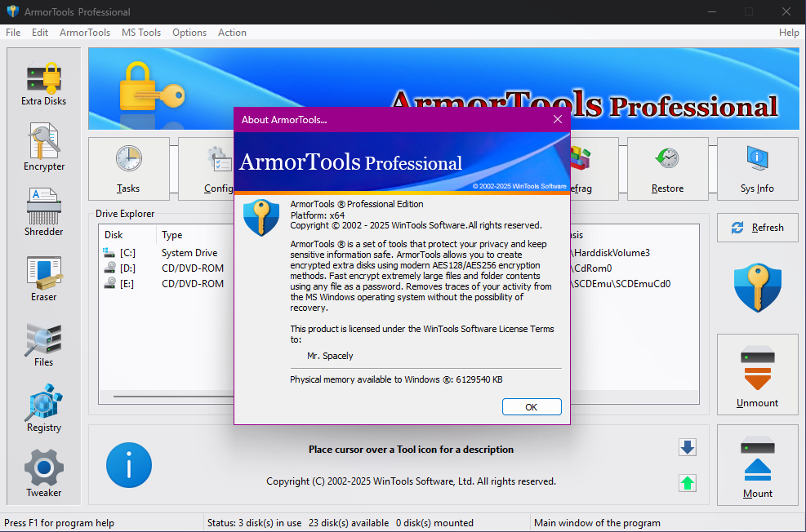Viewport: 806px width, 532px height.
Task: Select the [D:] drive row
Action: pos(166,268)
